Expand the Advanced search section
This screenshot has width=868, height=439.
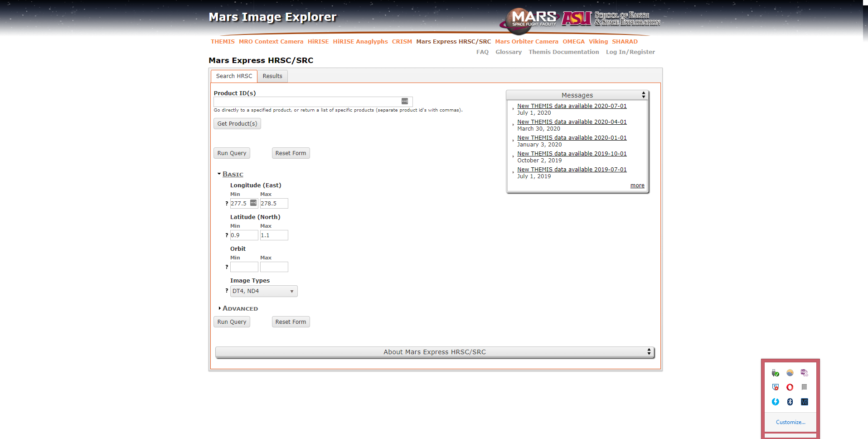click(x=240, y=308)
